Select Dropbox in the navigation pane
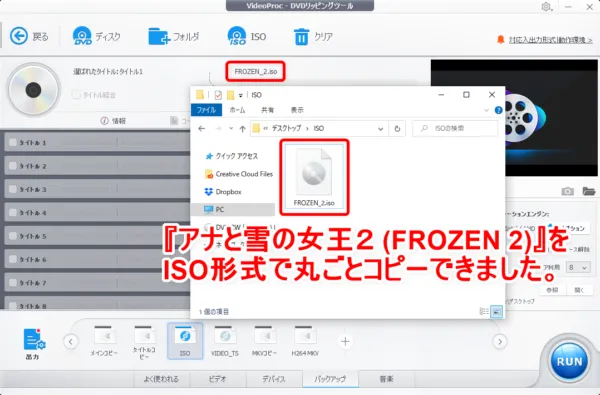The height and width of the screenshot is (395, 600). (x=223, y=191)
